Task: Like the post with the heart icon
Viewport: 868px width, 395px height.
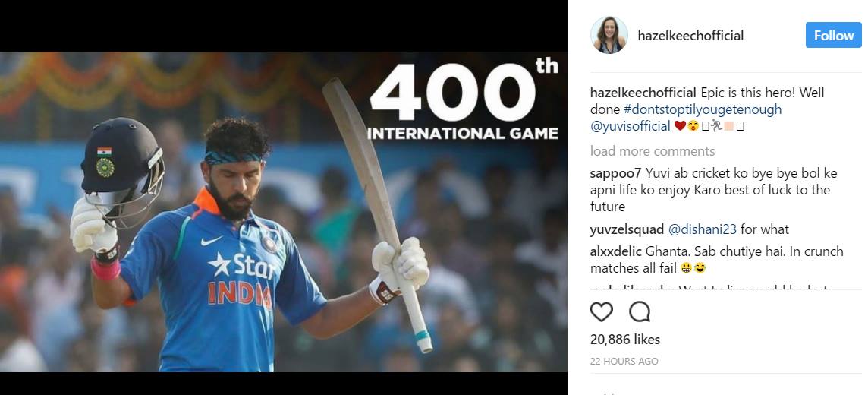Action: coord(601,312)
